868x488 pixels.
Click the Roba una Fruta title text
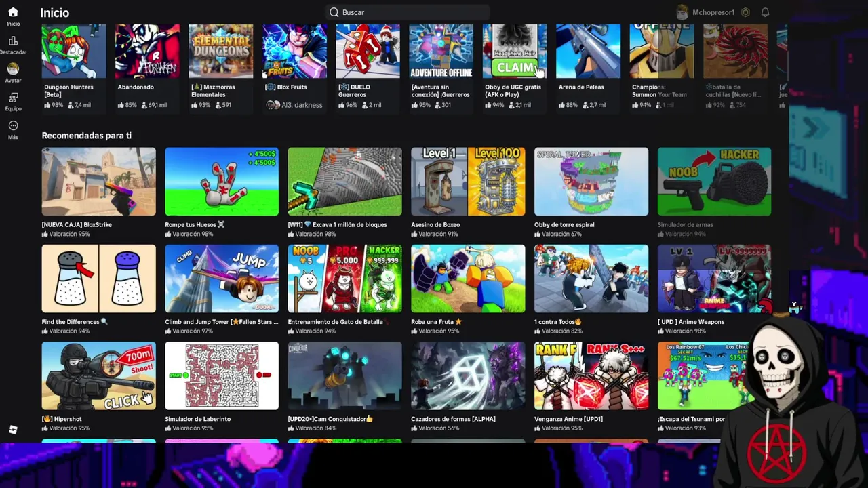pos(437,322)
